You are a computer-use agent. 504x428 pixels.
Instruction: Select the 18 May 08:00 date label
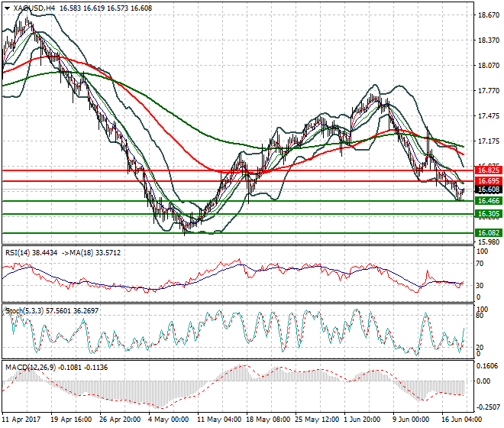coord(268,420)
